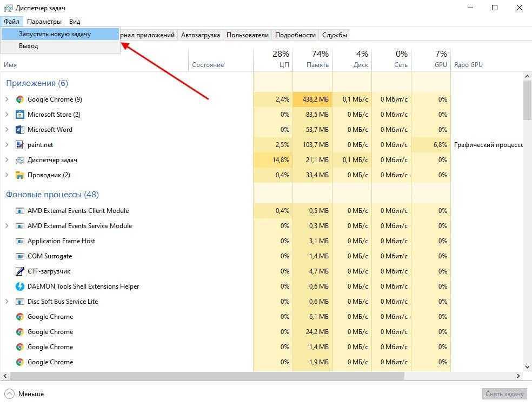This screenshot has height=407, width=532.
Task: Click the Task Manager title bar icon
Action: 8,8
